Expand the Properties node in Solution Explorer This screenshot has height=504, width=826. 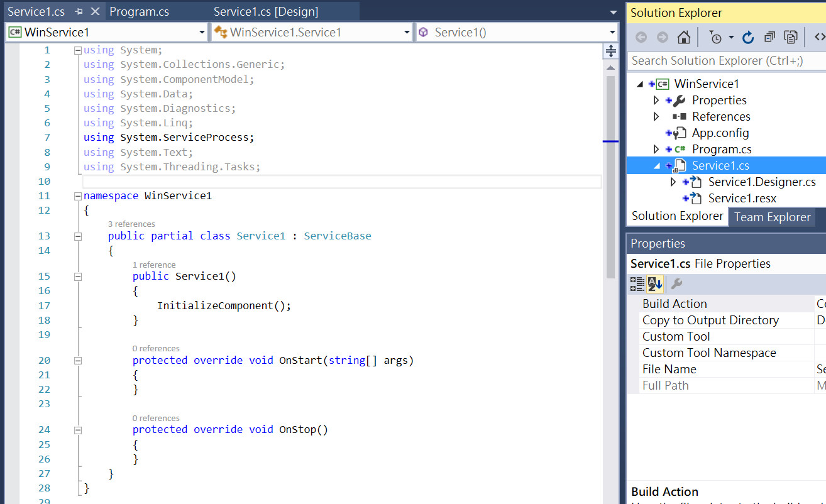click(x=656, y=100)
